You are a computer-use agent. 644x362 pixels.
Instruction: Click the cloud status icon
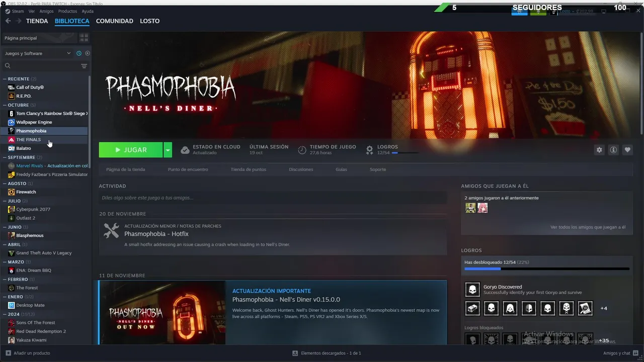[x=185, y=150]
